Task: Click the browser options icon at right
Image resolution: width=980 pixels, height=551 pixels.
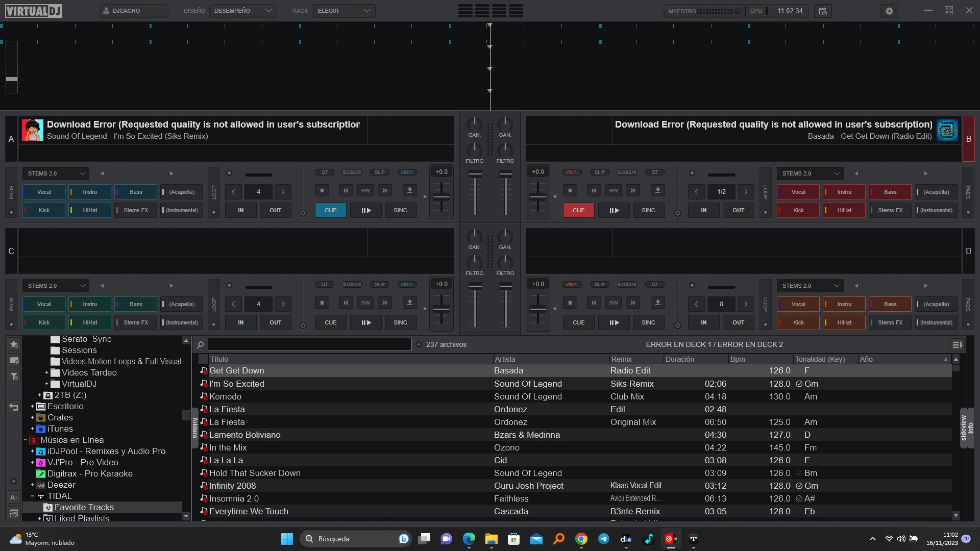Action: [x=957, y=345]
